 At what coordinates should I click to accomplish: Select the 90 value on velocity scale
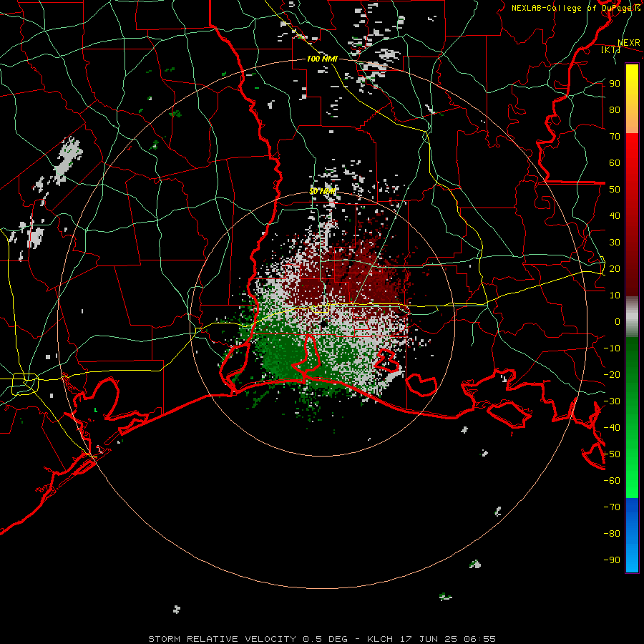pyautogui.click(x=615, y=84)
